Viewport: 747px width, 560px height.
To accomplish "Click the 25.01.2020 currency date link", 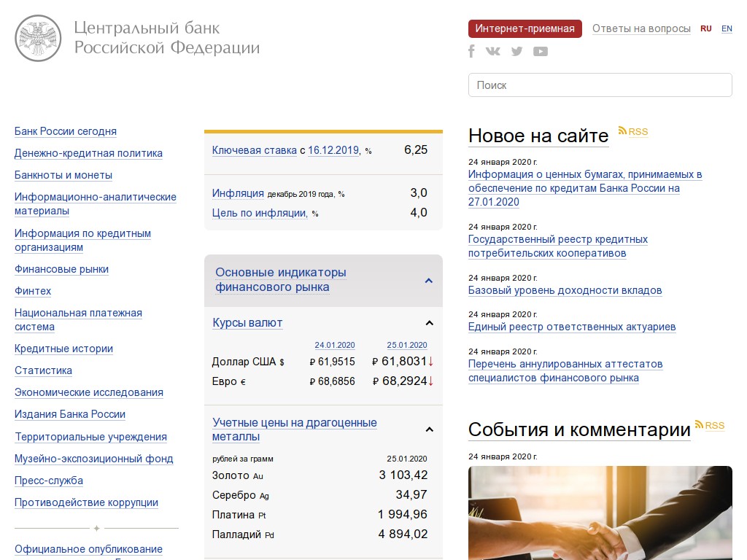I will [407, 345].
